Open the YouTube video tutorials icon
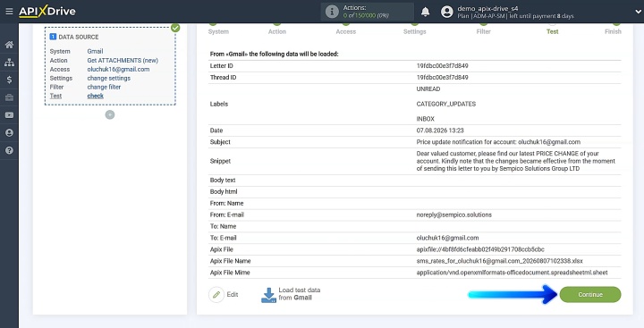This screenshot has width=644, height=328. click(9, 115)
